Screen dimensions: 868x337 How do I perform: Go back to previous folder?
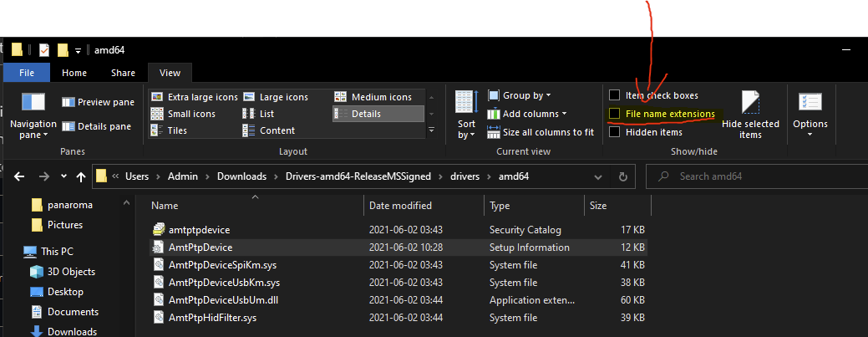(19, 176)
